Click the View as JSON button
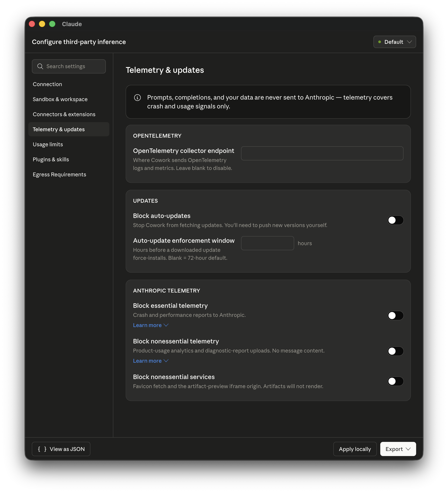The height and width of the screenshot is (493, 448). pyautogui.click(x=61, y=449)
